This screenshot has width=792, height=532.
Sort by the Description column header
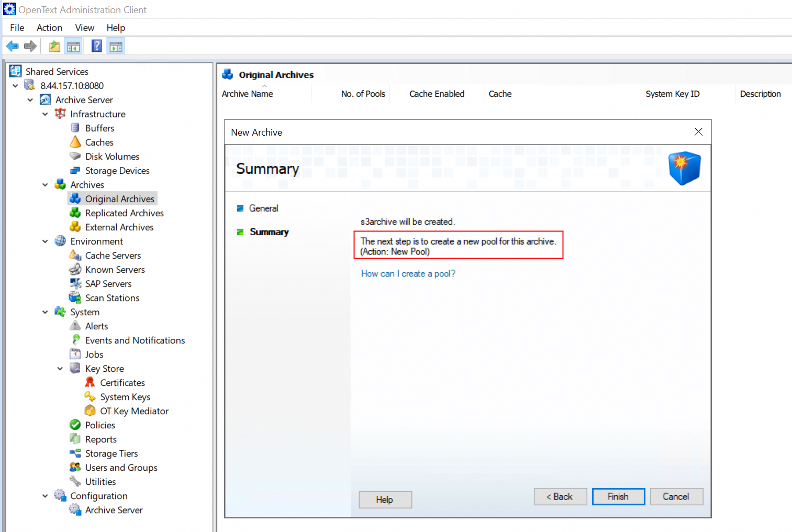(x=761, y=94)
